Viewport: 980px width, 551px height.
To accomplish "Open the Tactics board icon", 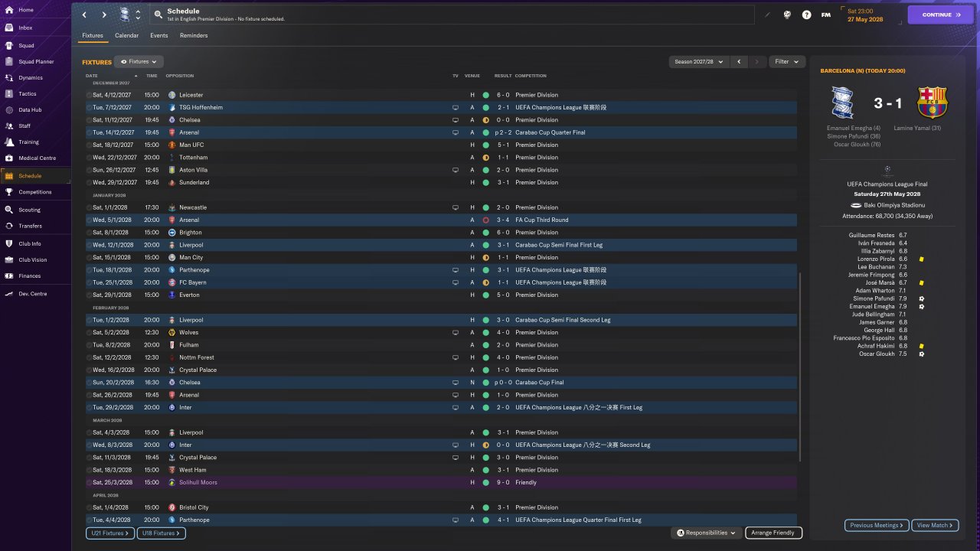I will [9, 93].
